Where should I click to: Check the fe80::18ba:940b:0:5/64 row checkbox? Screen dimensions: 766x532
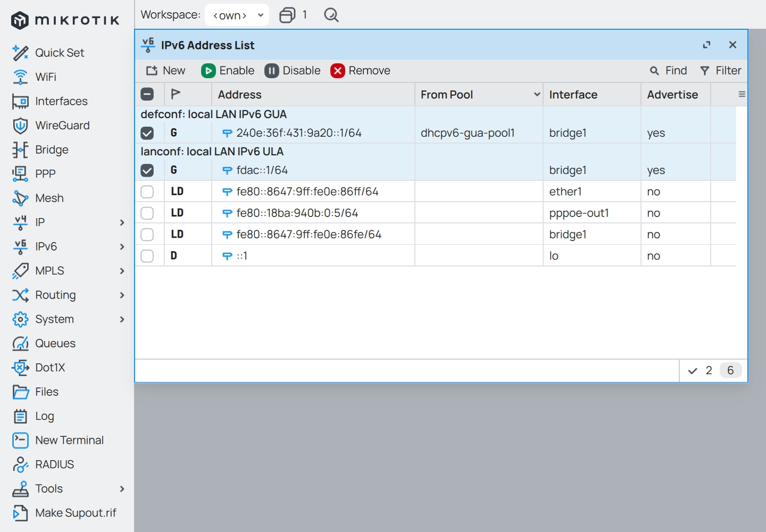147,213
